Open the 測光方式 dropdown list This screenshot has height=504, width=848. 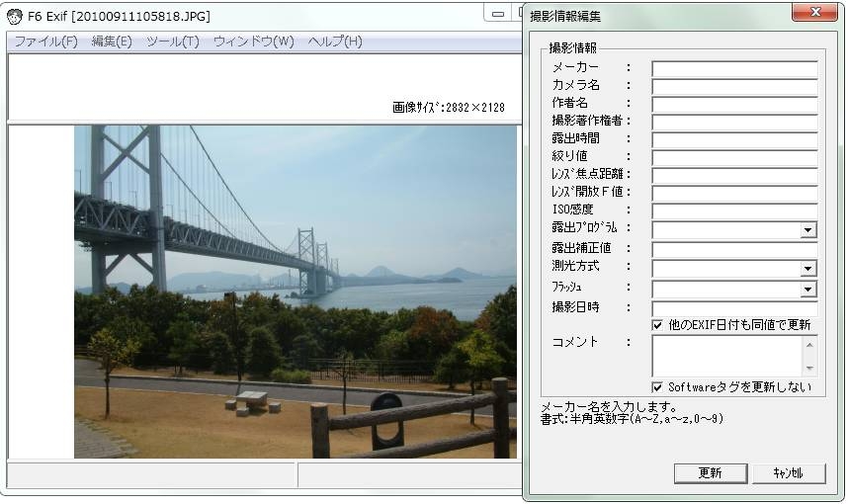[808, 269]
